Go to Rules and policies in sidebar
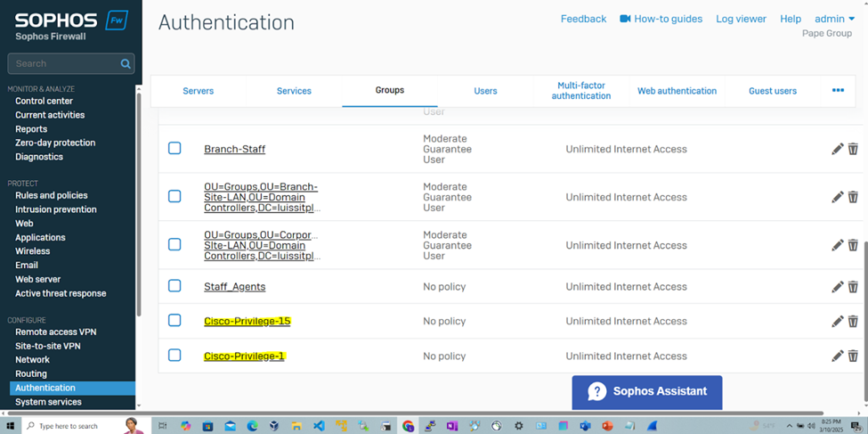This screenshot has width=868, height=434. click(52, 195)
